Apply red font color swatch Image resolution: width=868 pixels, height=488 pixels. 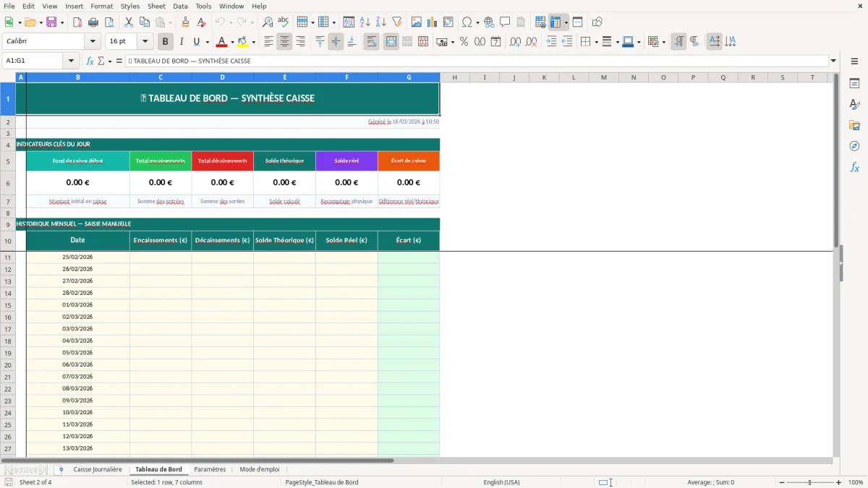click(222, 42)
